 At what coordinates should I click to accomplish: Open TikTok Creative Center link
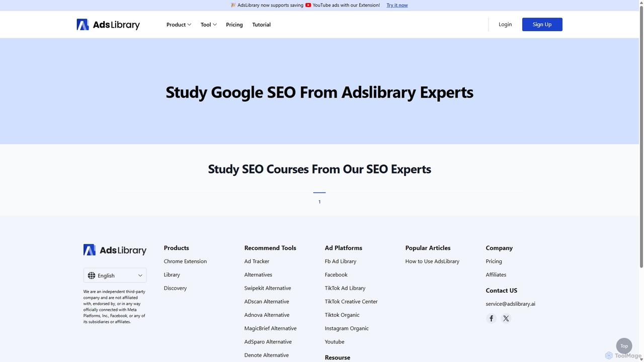coord(351,302)
